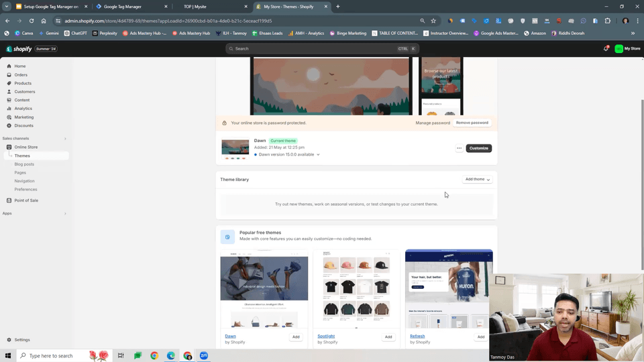Screen dimensions: 644x362
Task: Click the Spotlight theme preview image
Action: [x=356, y=289]
